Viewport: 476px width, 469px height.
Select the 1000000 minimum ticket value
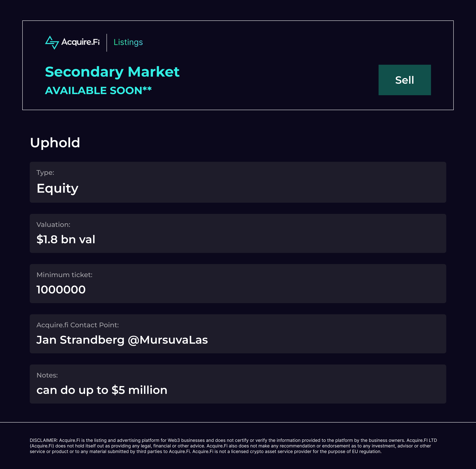coord(61,290)
